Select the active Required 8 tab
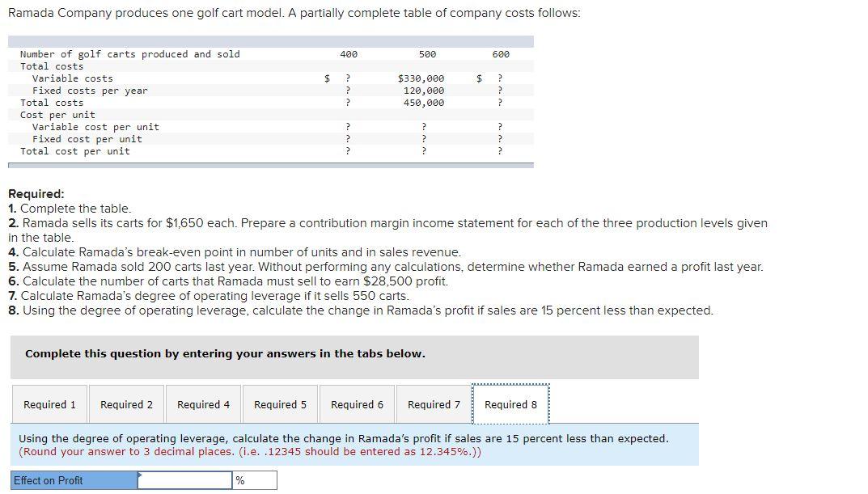The image size is (868, 494). pos(511,403)
